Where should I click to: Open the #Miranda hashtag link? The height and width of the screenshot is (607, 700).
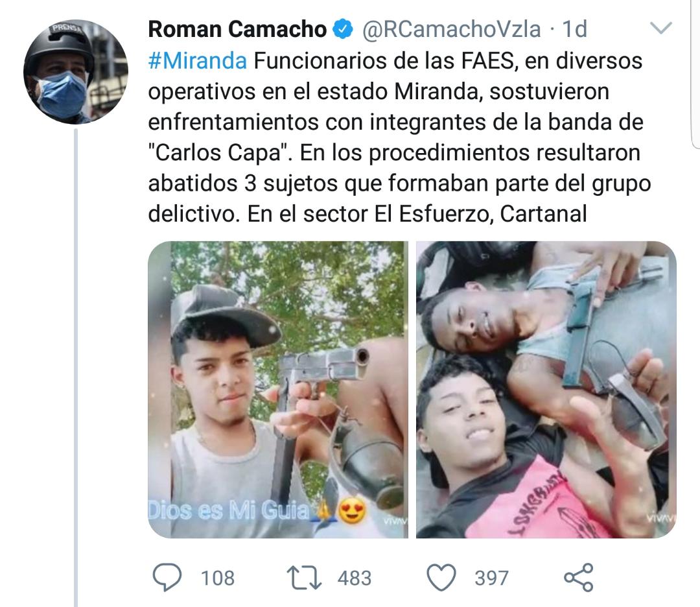click(x=197, y=61)
